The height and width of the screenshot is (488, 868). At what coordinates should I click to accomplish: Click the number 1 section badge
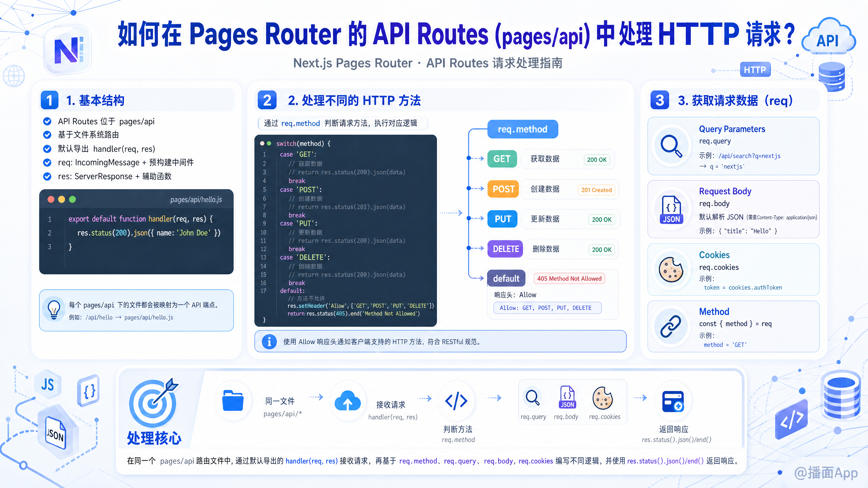point(50,100)
